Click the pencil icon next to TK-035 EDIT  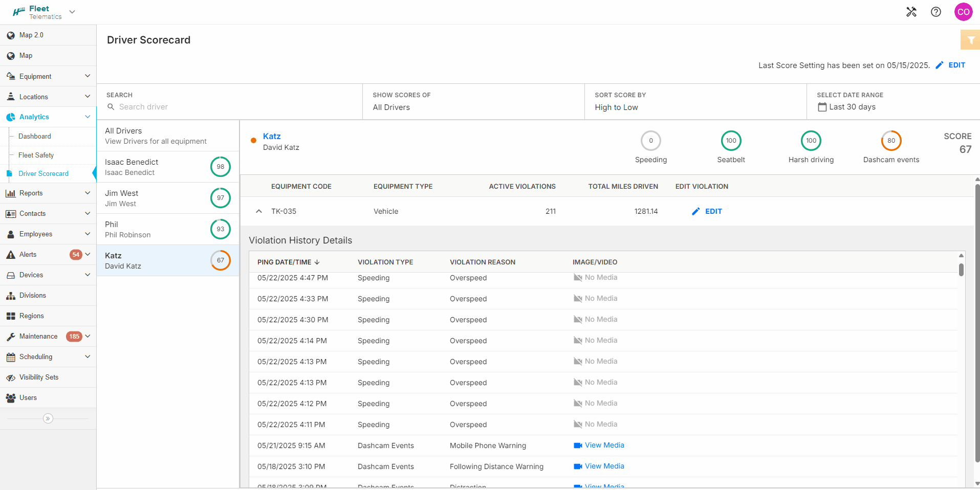(696, 211)
